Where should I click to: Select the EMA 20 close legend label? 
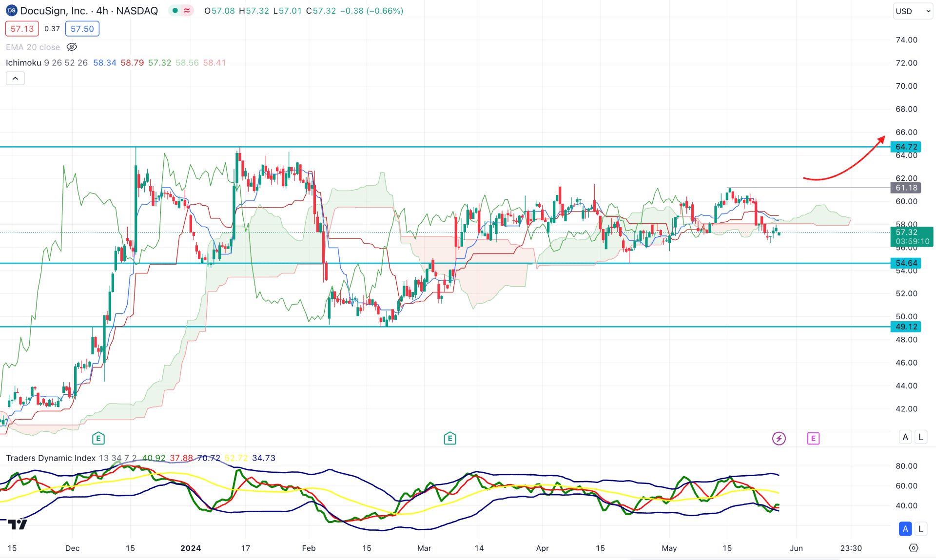(x=33, y=47)
